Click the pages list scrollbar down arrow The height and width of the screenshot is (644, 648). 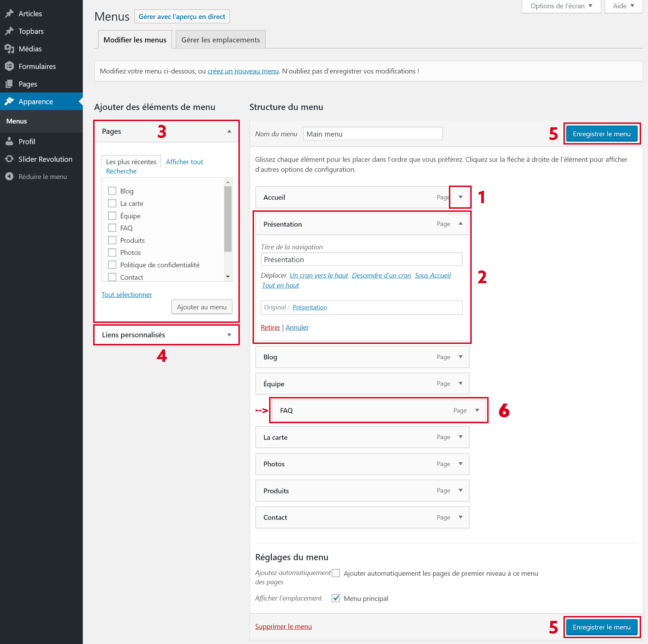click(228, 277)
